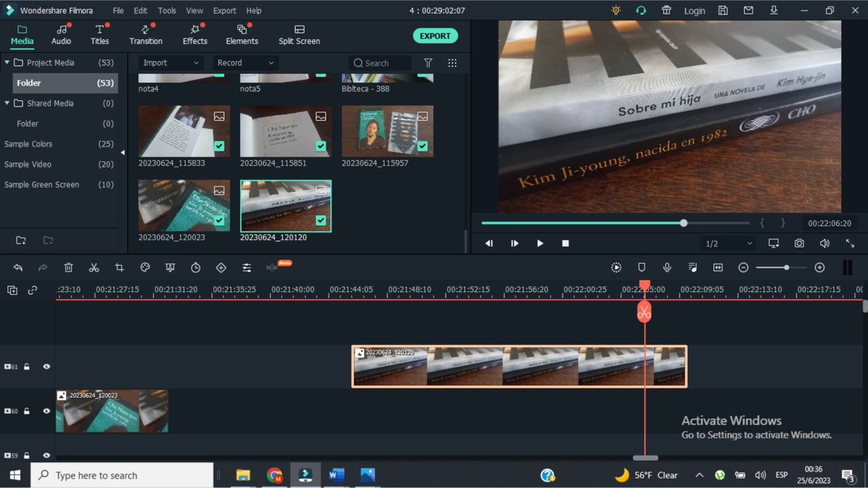Click the download arrow icon

773,10
